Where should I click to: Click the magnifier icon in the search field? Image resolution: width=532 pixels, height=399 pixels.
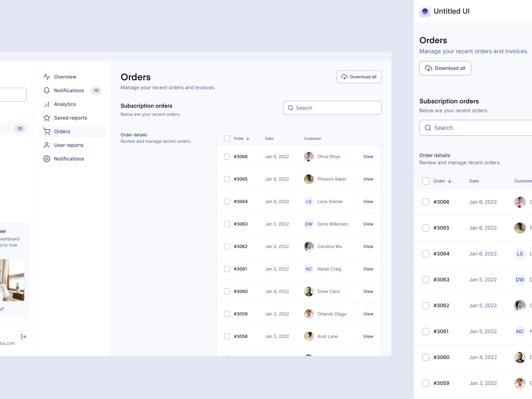tap(291, 108)
